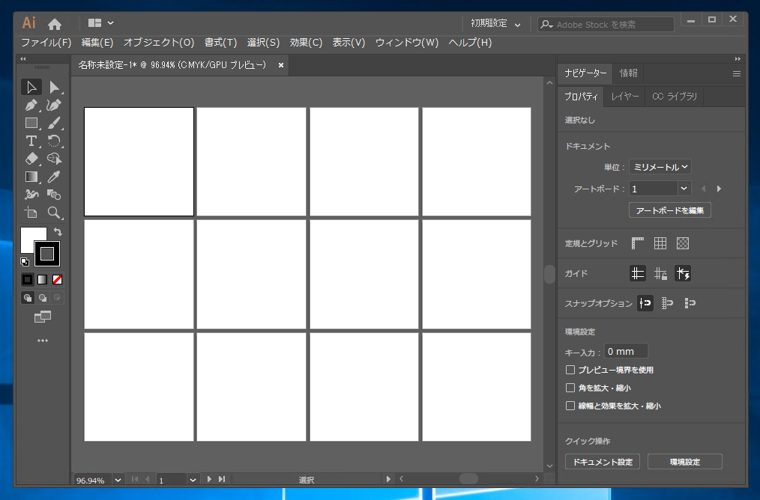The width and height of the screenshot is (760, 500).
Task: Choose the Type tool
Action: [x=32, y=141]
